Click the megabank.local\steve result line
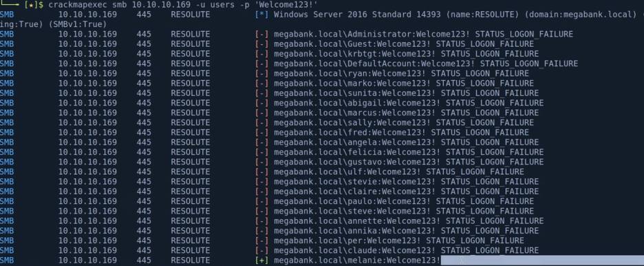The width and height of the screenshot is (644, 266). pos(404,212)
